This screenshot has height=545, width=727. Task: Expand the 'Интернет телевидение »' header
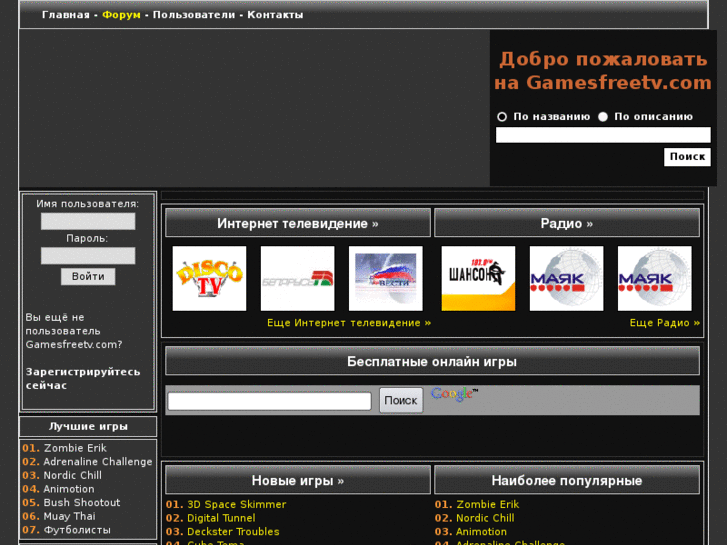298,223
